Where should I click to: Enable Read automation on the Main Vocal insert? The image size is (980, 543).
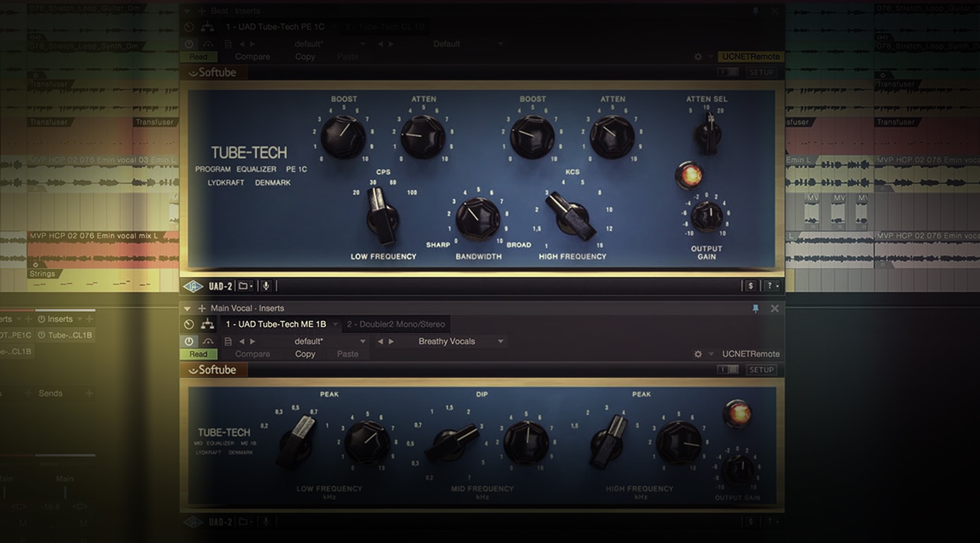click(x=198, y=353)
